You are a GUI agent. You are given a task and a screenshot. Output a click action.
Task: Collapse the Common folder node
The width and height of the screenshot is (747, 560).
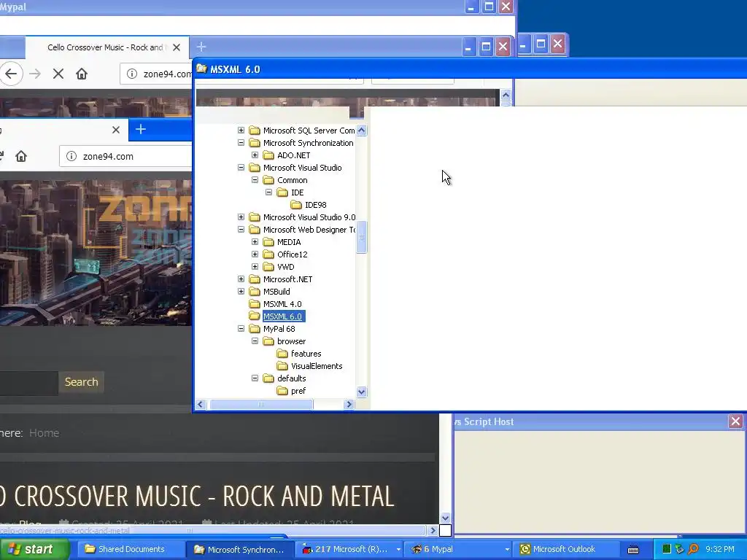click(255, 179)
